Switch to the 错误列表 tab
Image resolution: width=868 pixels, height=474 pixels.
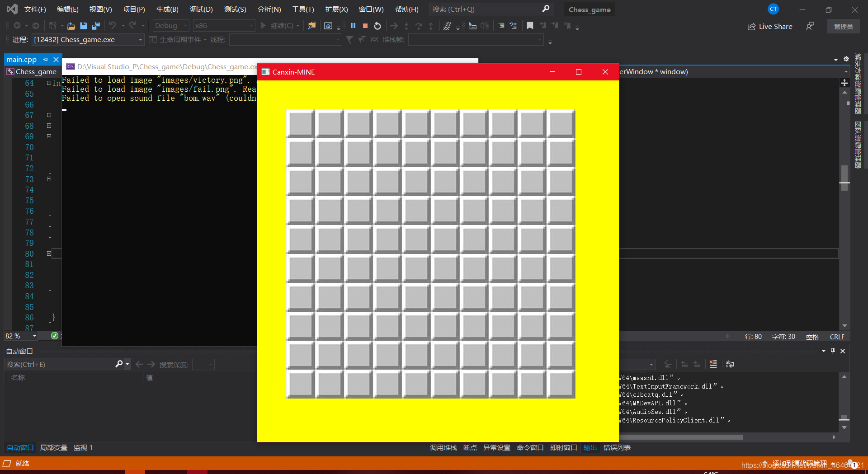[617, 447]
